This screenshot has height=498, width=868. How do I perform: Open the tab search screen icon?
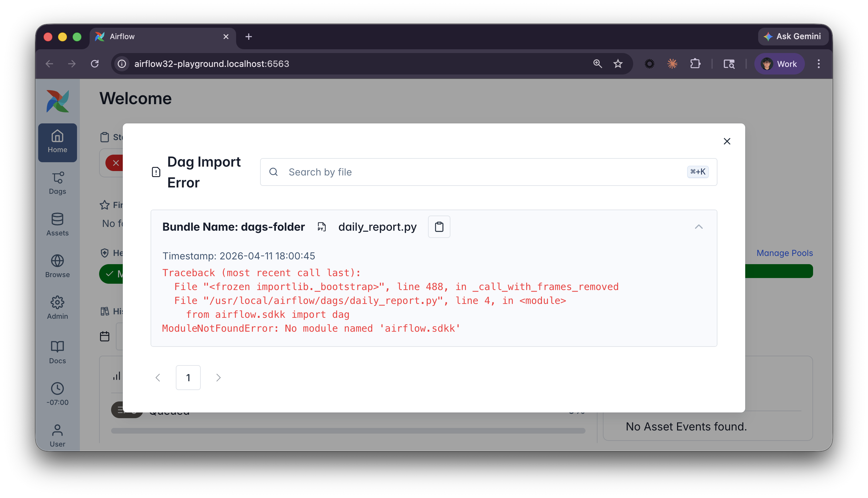click(729, 64)
